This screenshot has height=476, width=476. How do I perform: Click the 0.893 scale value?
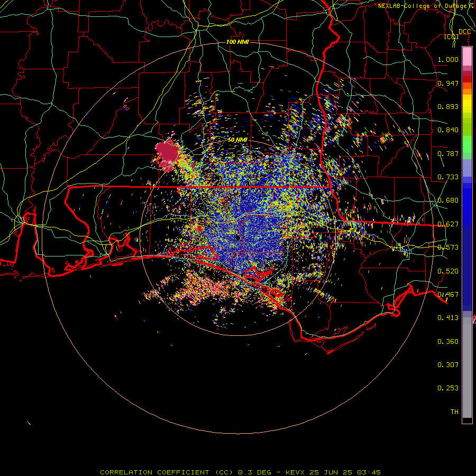(448, 106)
